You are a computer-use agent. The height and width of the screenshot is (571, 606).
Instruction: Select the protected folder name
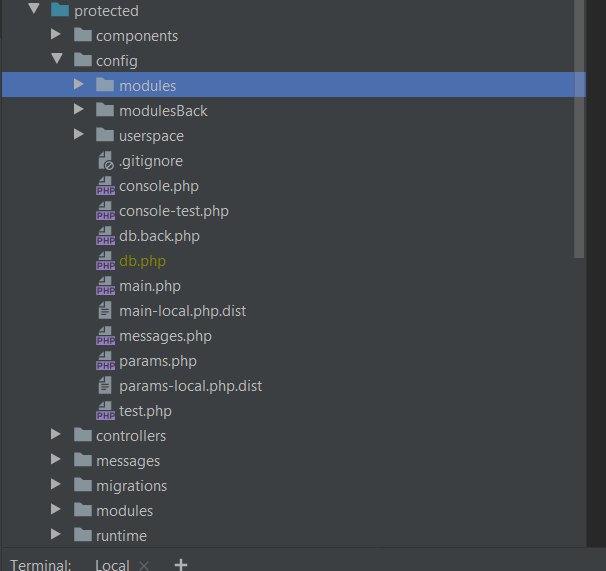click(106, 11)
